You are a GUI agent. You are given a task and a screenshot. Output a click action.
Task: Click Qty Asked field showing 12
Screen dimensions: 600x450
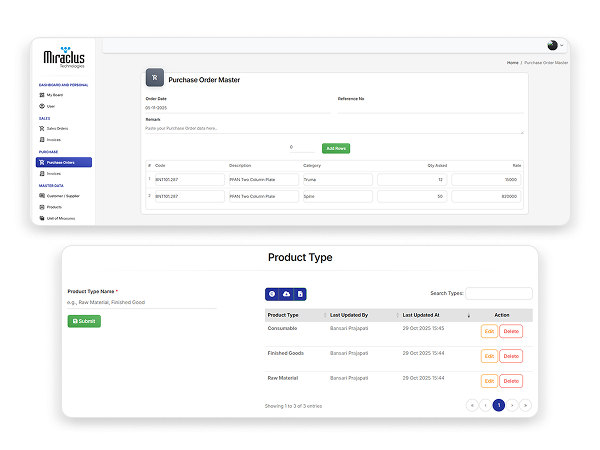point(412,179)
